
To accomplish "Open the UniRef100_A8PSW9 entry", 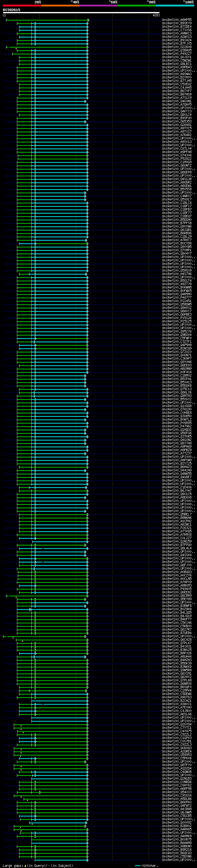I will coord(177,460).
